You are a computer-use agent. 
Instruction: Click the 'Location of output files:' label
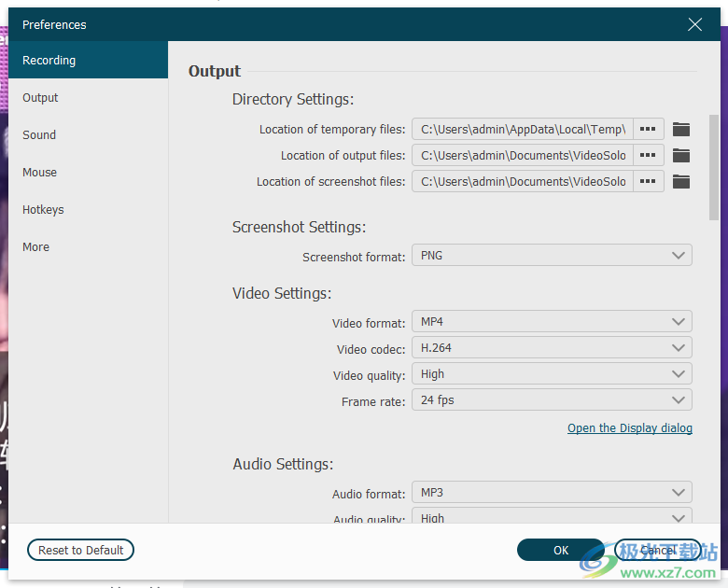pyautogui.click(x=343, y=156)
